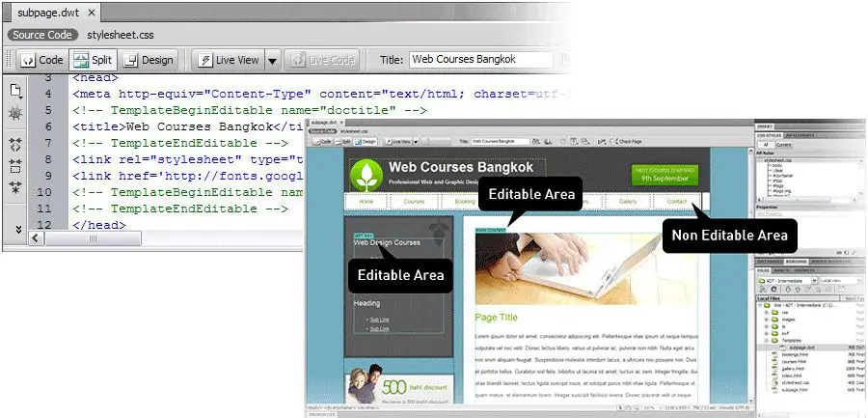This screenshot has height=418, width=868.
Task: Switch to Design view
Action: [148, 60]
